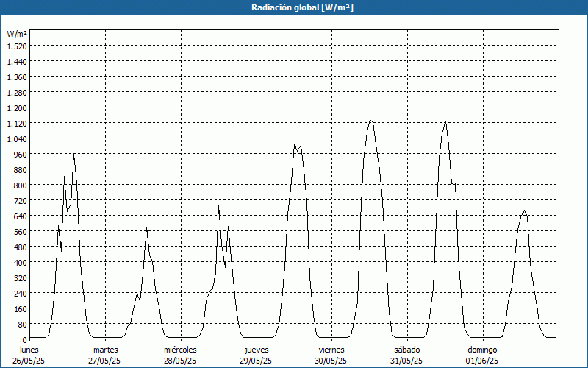Select the lunes 26/05/25 date label
This screenshot has width=588, height=368.
click(x=29, y=355)
